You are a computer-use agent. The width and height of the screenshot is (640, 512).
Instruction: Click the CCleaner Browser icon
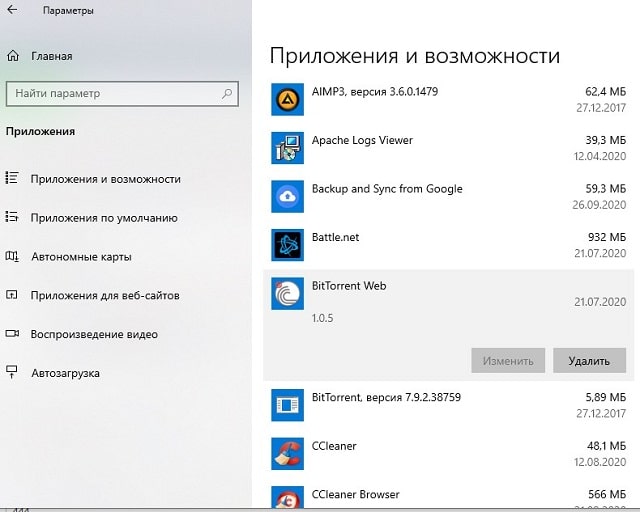click(287, 497)
